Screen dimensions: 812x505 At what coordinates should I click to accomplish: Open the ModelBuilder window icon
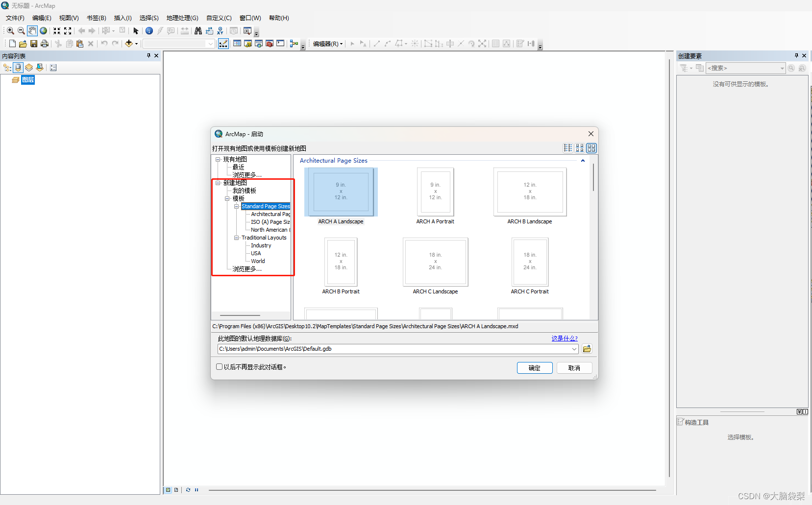tap(294, 44)
